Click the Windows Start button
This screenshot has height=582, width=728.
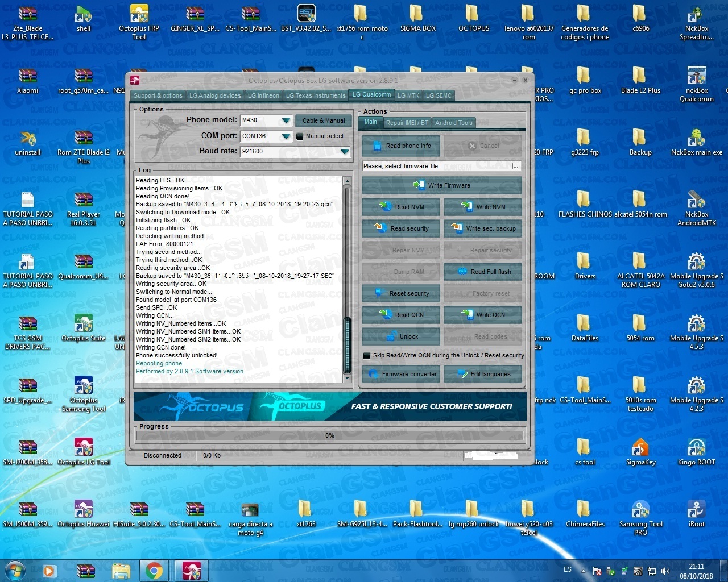coord(15,571)
